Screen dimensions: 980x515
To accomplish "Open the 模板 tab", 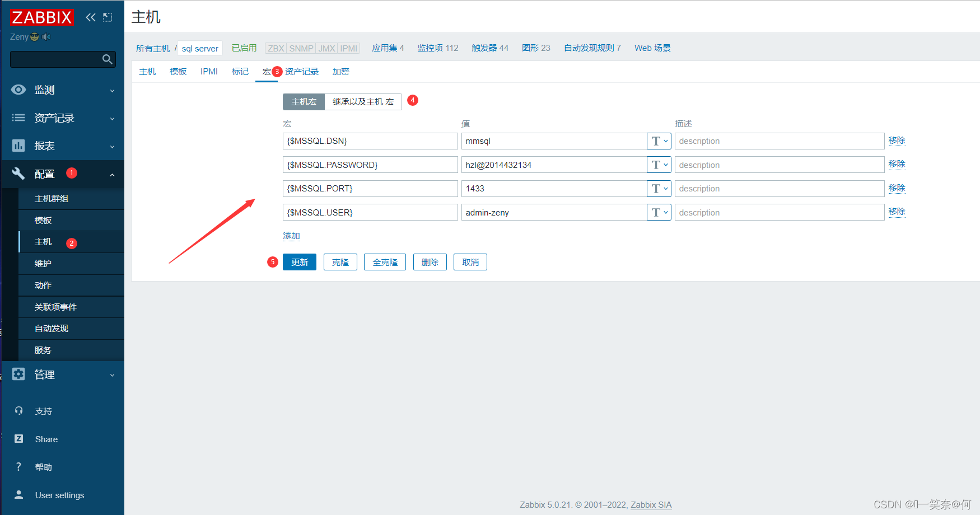I will pyautogui.click(x=178, y=72).
